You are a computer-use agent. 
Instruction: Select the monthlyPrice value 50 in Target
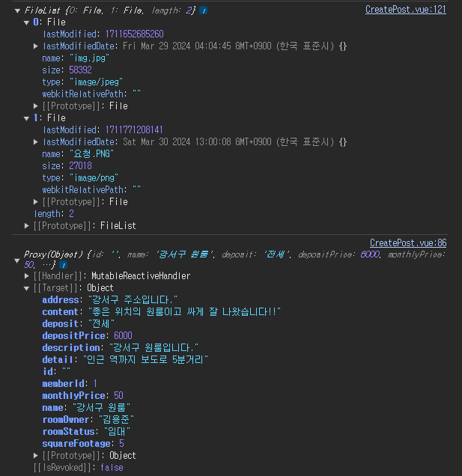pyautogui.click(x=118, y=396)
